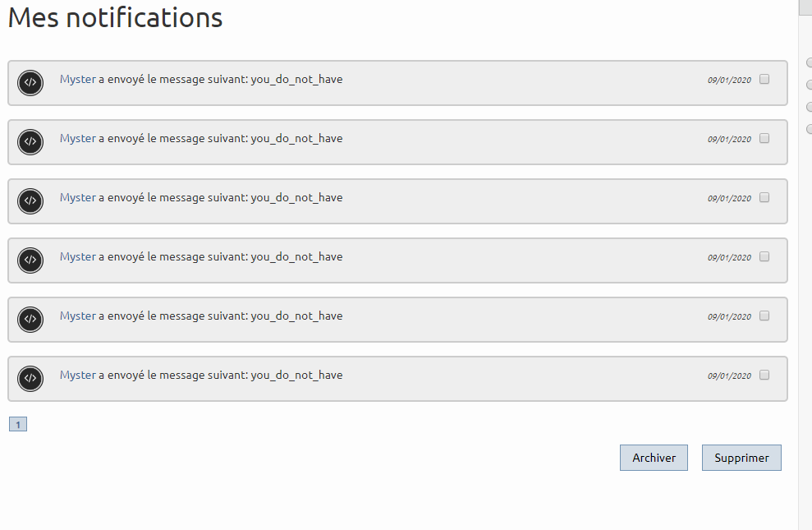The image size is (812, 530).
Task: Open the Myster link in the first notification
Action: click(78, 80)
